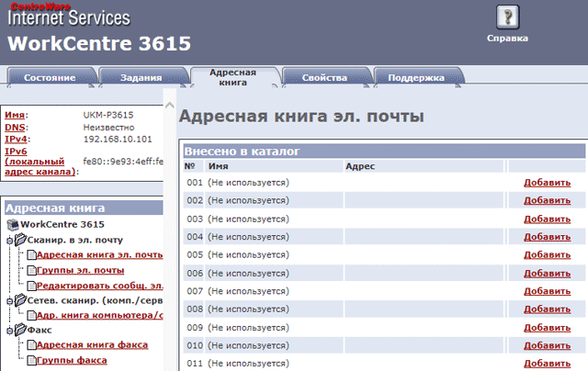Screen dimensions: 588x371
Task: Collapse the Сканир. в эл. почту tree node
Action: point(10,241)
